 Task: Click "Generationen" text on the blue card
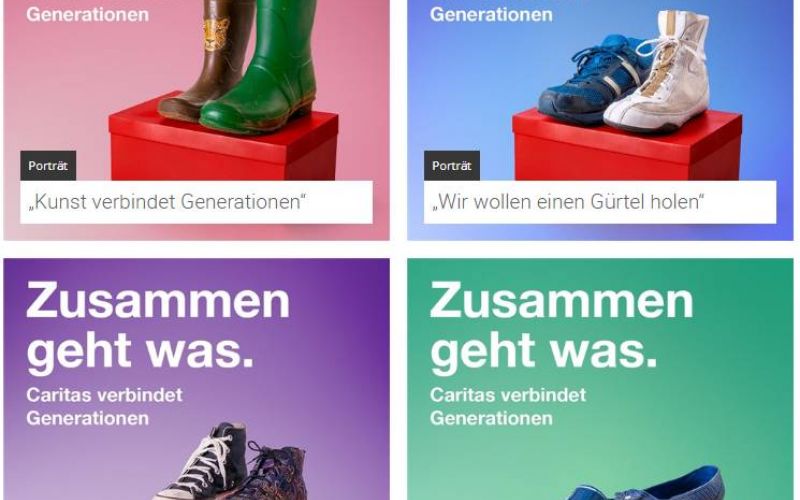[491, 14]
